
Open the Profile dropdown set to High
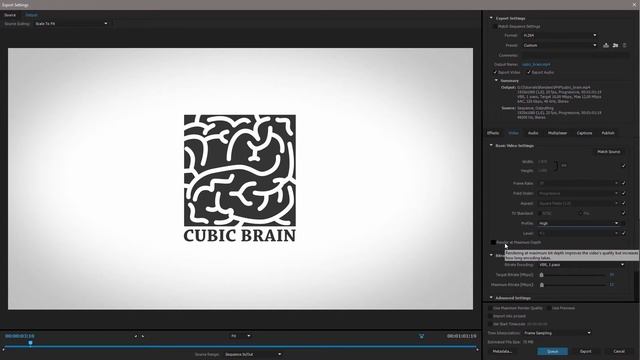tap(578, 223)
